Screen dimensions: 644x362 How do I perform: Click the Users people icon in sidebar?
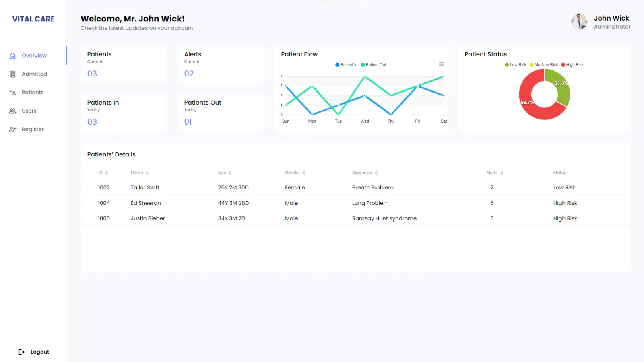[12, 111]
